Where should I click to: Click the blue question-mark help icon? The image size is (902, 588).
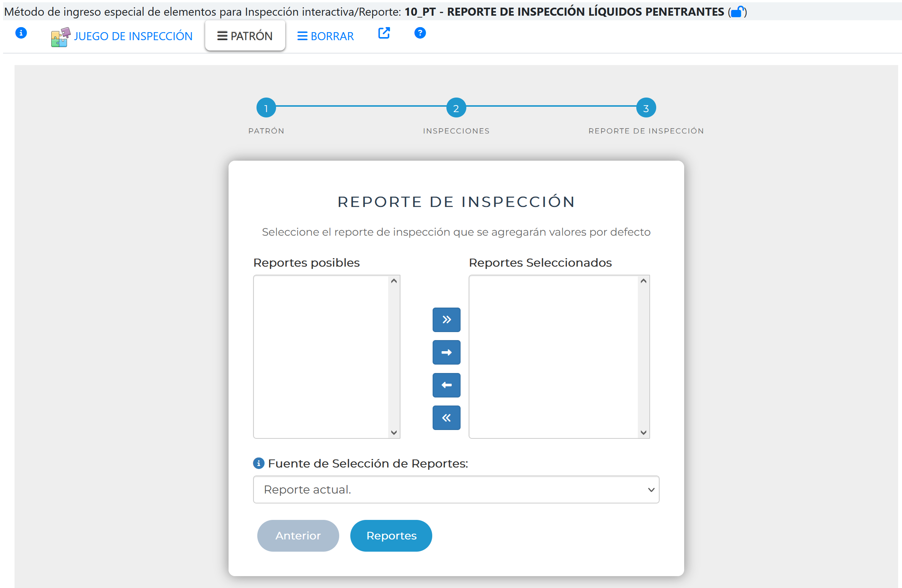[x=420, y=33]
